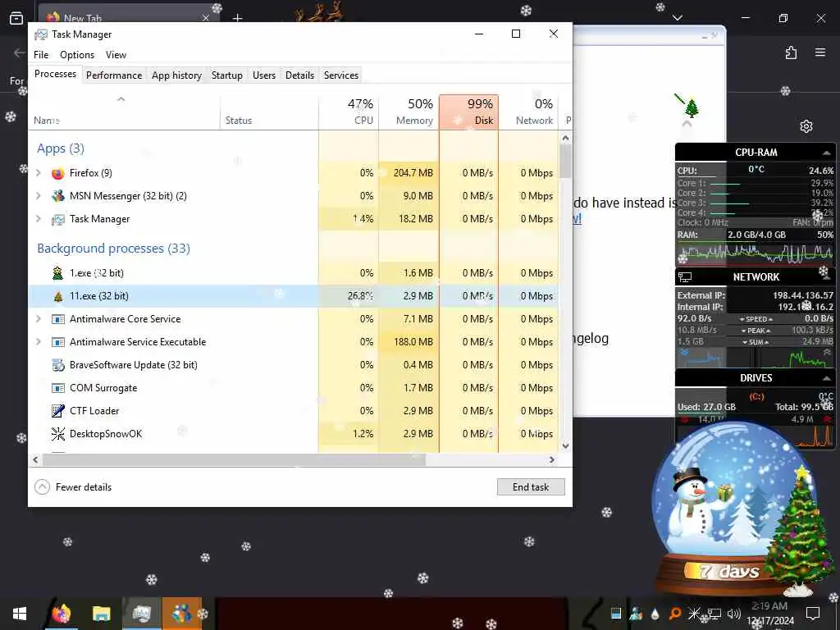Viewport: 840px width, 630px height.
Task: Select the 1.exe Christmas tree icon
Action: (x=58, y=273)
